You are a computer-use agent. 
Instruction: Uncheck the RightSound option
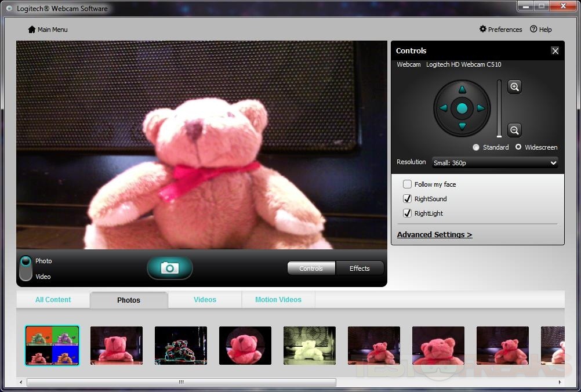pyautogui.click(x=408, y=199)
